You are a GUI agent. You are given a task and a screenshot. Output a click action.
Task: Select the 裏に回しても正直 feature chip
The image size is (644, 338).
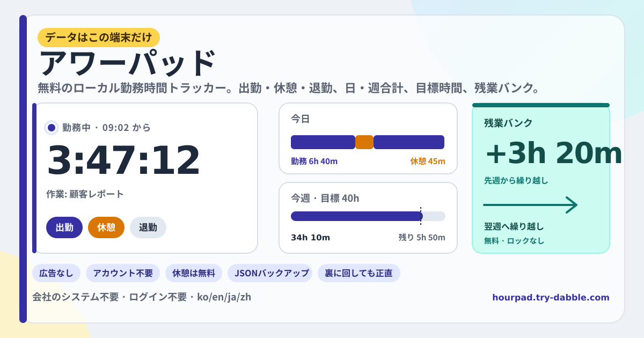[x=359, y=273]
